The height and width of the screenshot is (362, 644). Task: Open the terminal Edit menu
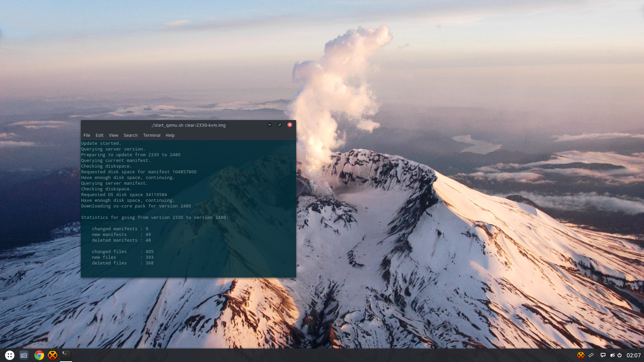pyautogui.click(x=100, y=135)
